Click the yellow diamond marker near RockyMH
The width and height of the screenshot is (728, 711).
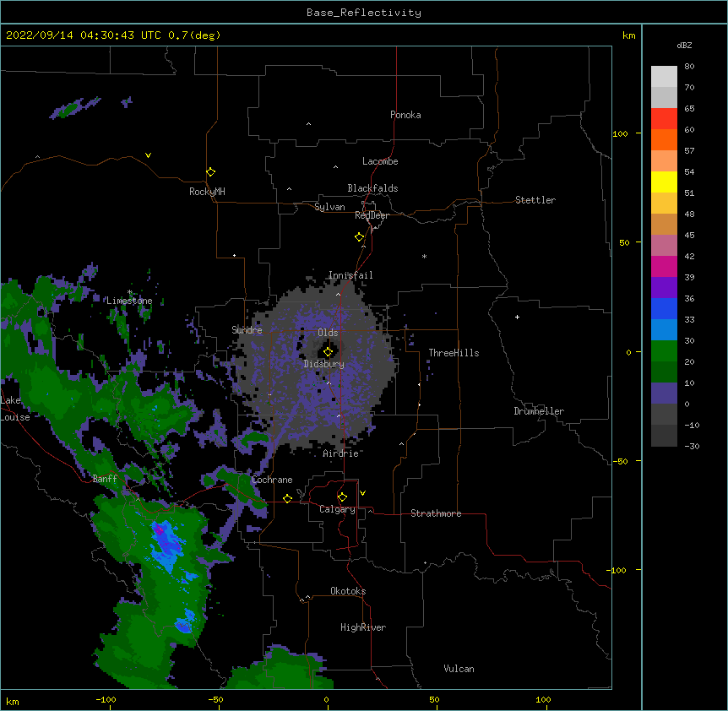(210, 172)
